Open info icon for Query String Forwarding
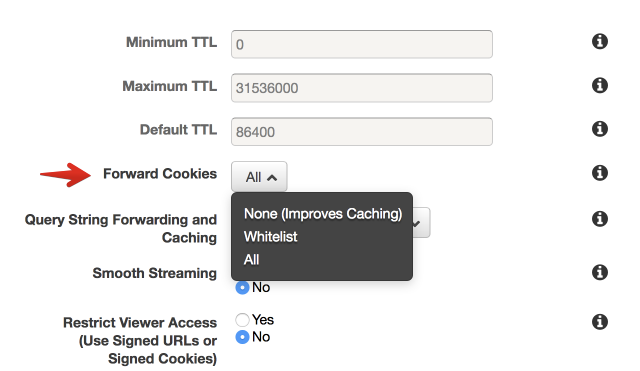The image size is (640, 371). [x=600, y=219]
